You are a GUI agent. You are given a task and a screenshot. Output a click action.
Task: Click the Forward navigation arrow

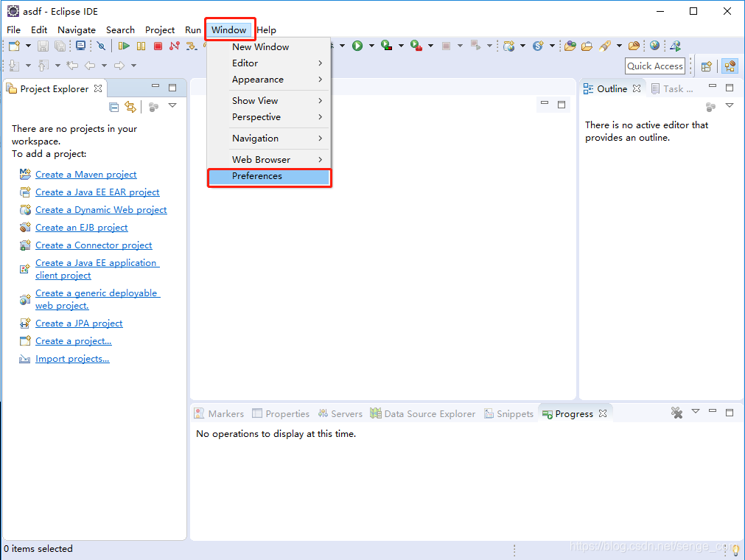pyautogui.click(x=119, y=66)
